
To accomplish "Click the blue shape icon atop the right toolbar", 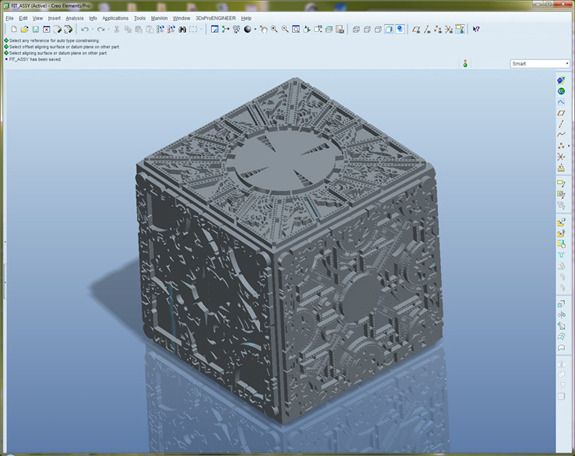I will click(x=561, y=80).
